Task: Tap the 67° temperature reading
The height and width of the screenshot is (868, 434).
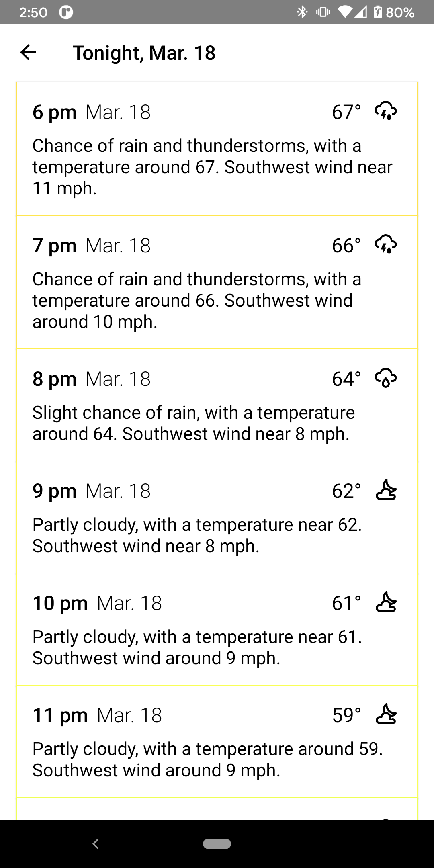Action: point(346,112)
